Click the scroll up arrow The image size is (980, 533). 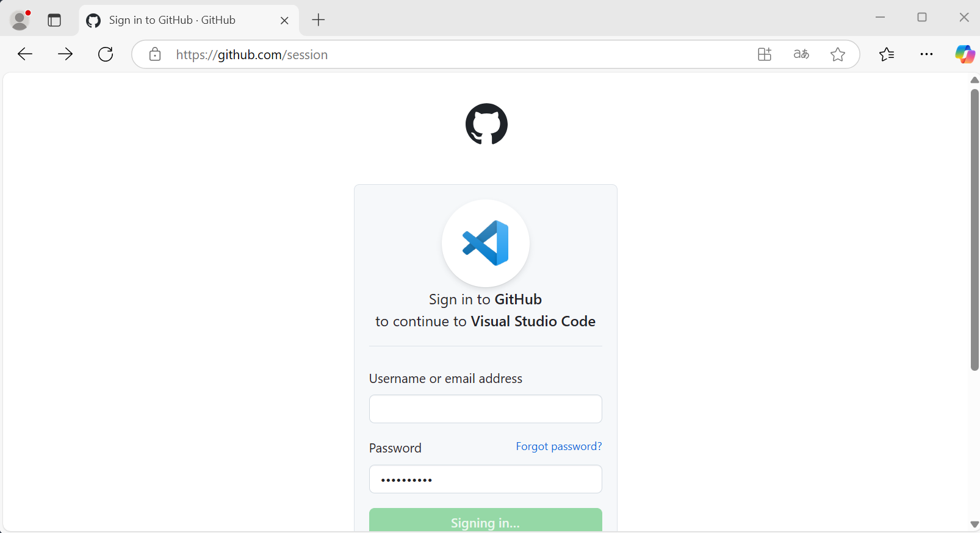(975, 80)
